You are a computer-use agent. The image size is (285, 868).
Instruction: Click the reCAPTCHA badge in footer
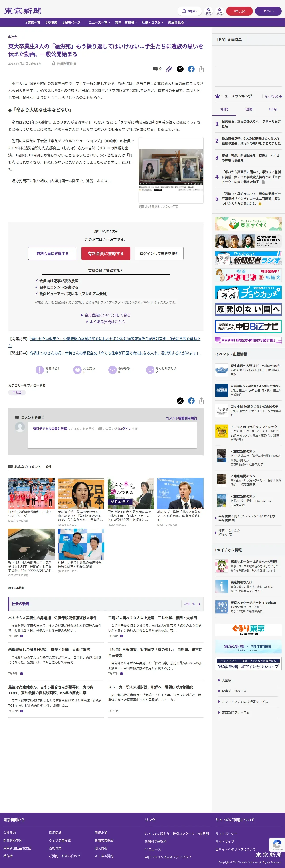[x=277, y=845]
